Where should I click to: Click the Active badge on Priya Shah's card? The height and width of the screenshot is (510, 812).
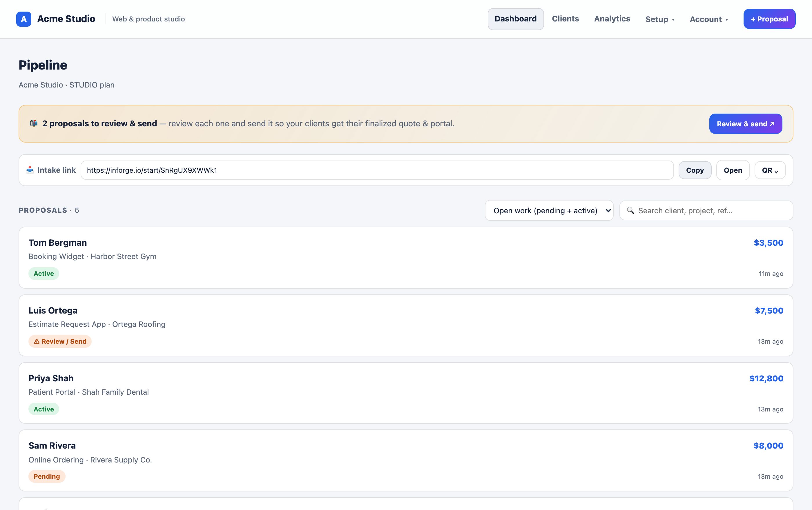click(x=44, y=409)
